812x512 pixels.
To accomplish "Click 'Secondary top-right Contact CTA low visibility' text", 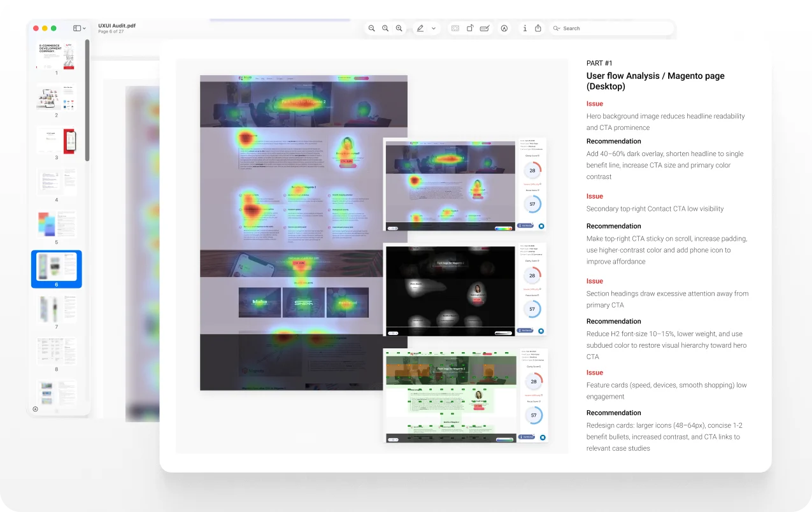I will (655, 209).
